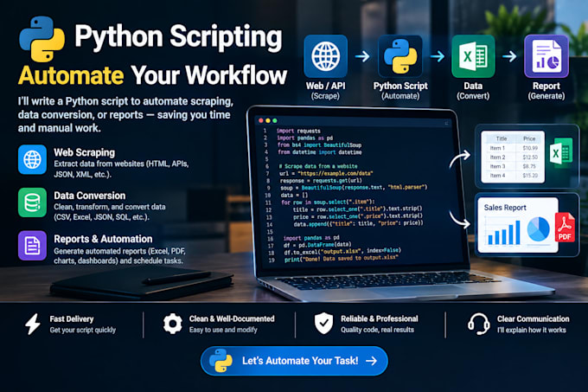
Task: Click the 'import requests' code line
Action: pos(298,131)
